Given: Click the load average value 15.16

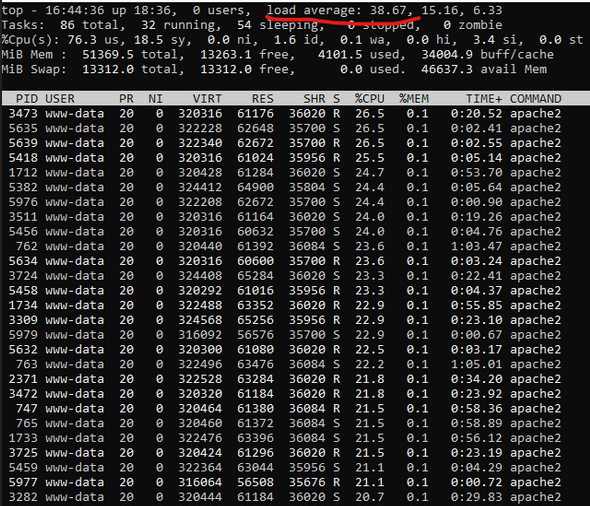Looking at the screenshot, I should pyautogui.click(x=438, y=10).
